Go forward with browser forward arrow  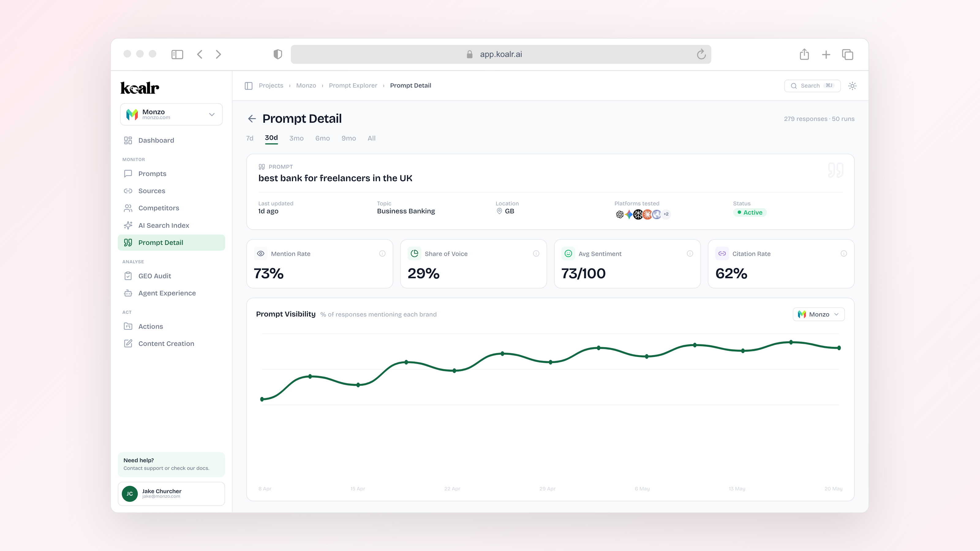point(218,54)
